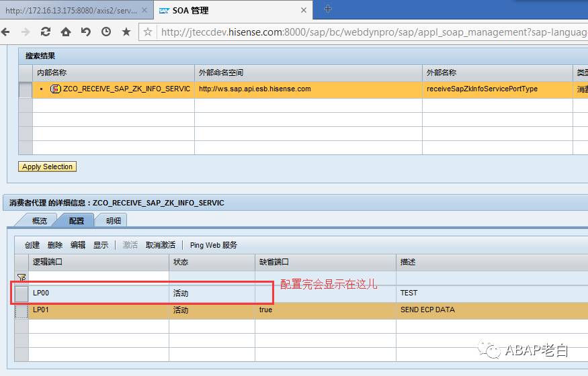Screen dimensions: 588x376
Task: Click 创建 to create a logical port
Action: click(32, 245)
